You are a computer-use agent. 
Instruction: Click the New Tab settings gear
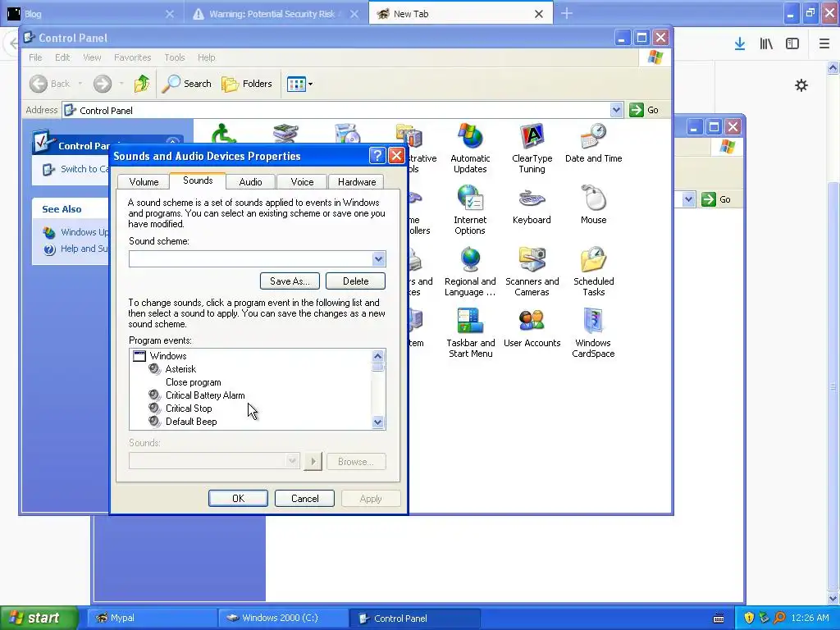pos(801,85)
